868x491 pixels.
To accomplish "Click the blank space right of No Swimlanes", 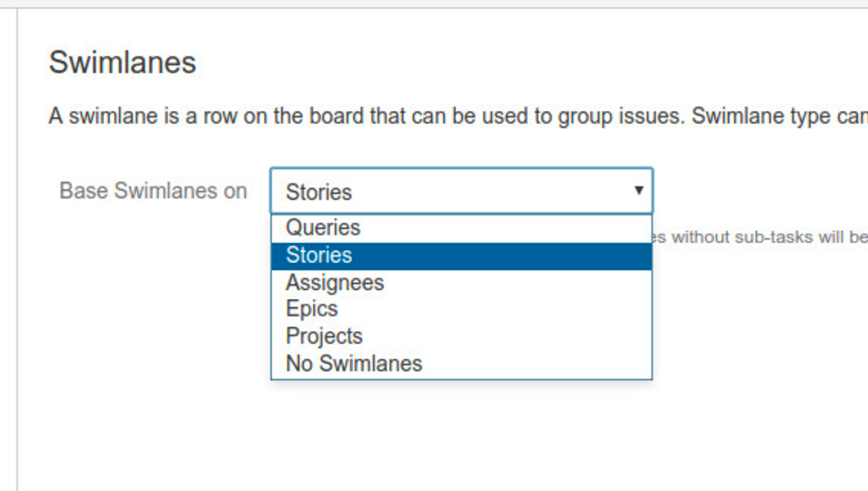I will [x=537, y=364].
